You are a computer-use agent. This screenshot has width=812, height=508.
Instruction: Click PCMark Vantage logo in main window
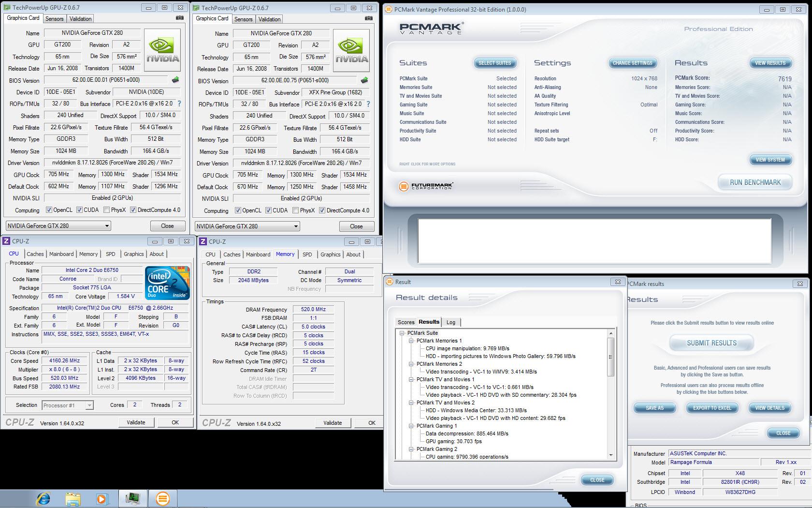[x=432, y=28]
